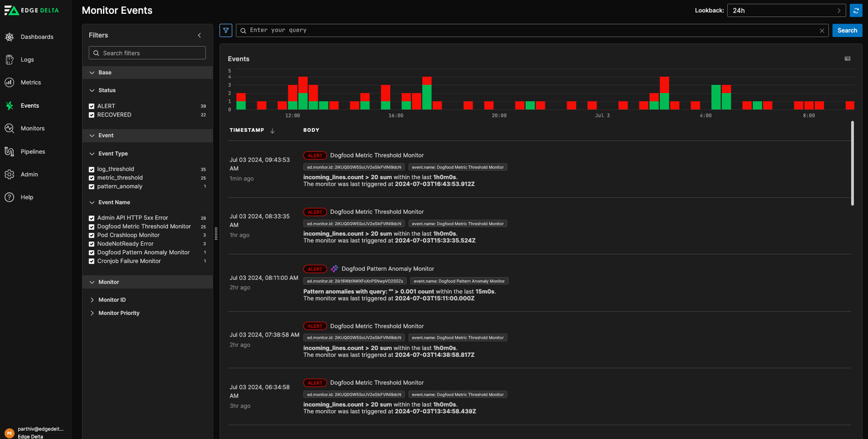Toggle the log_threshold event type checkbox
868x439 pixels.
tap(92, 169)
